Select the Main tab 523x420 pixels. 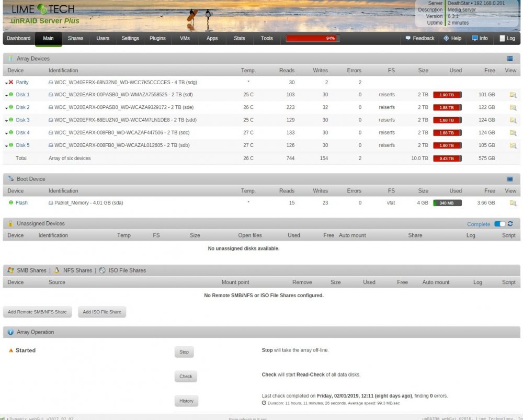[48, 38]
